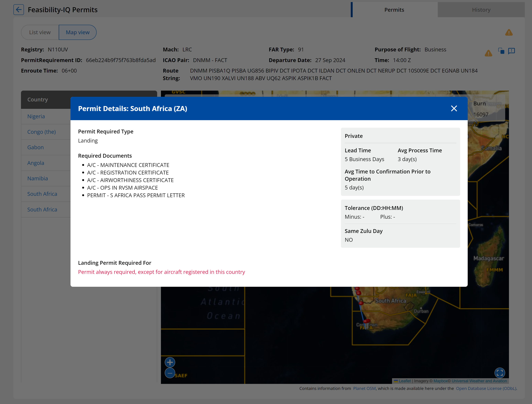Click the back arrow beside Feasibility-IQ Permits

pyautogui.click(x=19, y=10)
